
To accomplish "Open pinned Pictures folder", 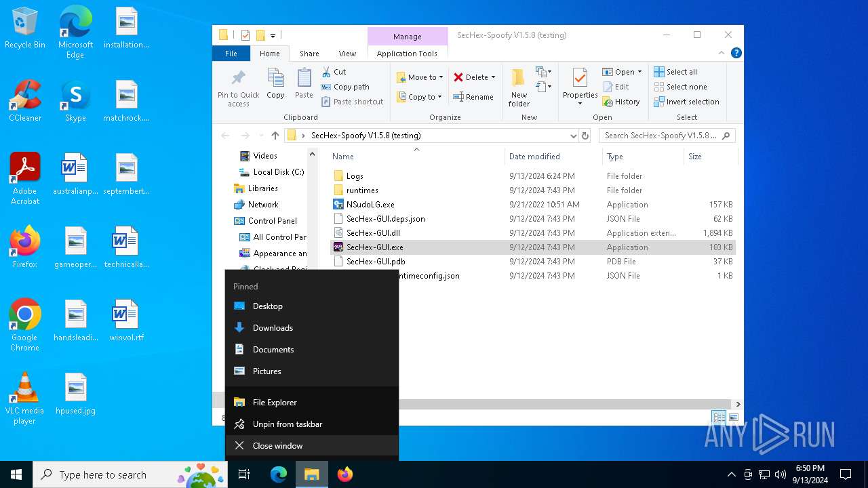I will pos(312,371).
